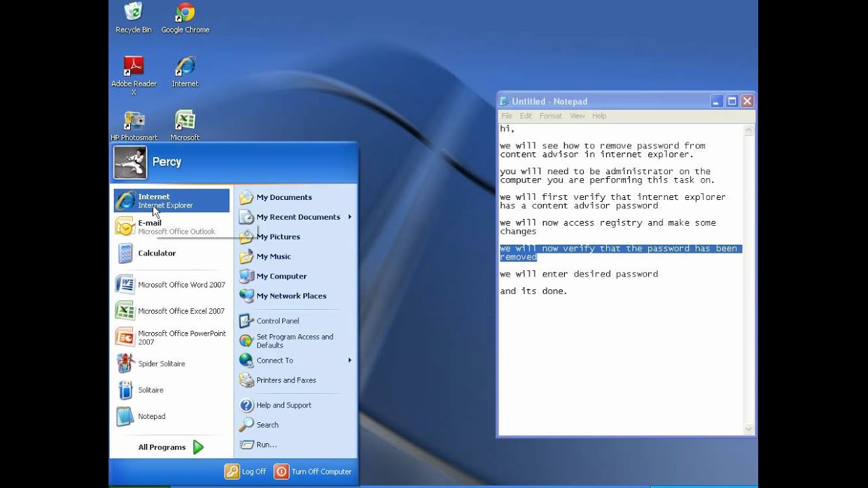Start the Solitaire game
Screen dimensions: 868x488
(172, 390)
